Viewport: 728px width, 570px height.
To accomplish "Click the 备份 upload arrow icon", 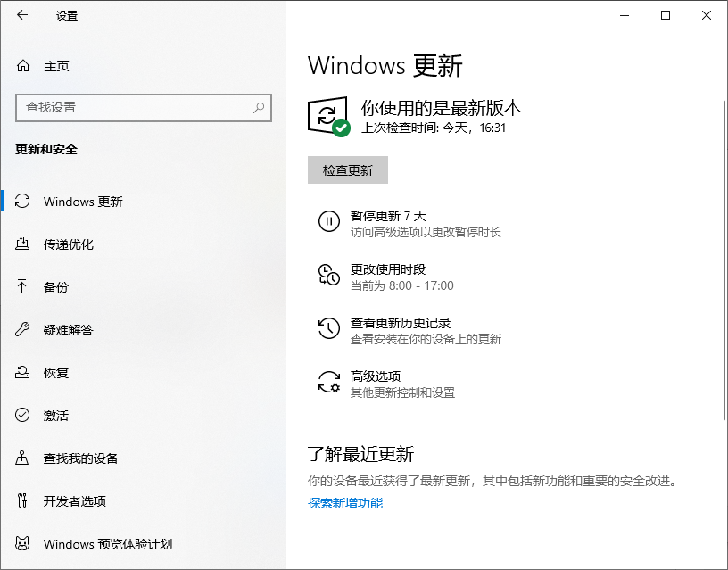I will 21,286.
